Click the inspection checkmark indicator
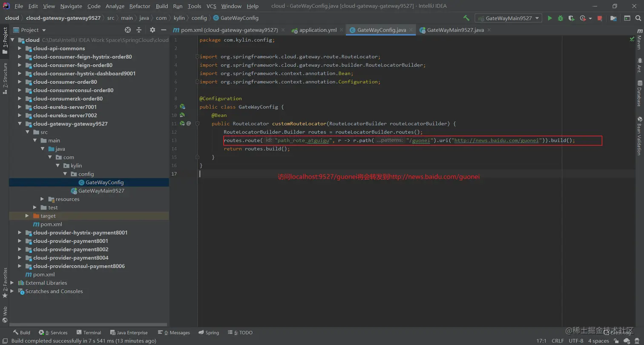The height and width of the screenshot is (345, 644). click(632, 39)
